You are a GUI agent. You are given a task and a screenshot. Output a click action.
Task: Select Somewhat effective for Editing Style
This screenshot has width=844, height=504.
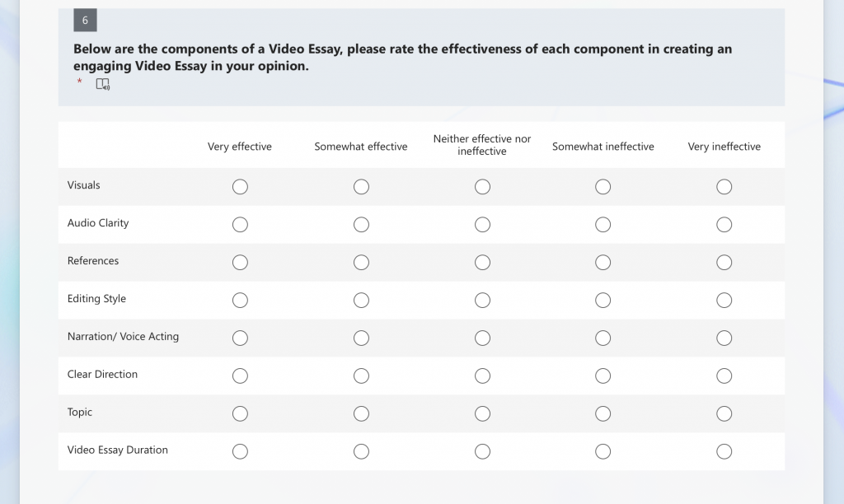(x=361, y=300)
